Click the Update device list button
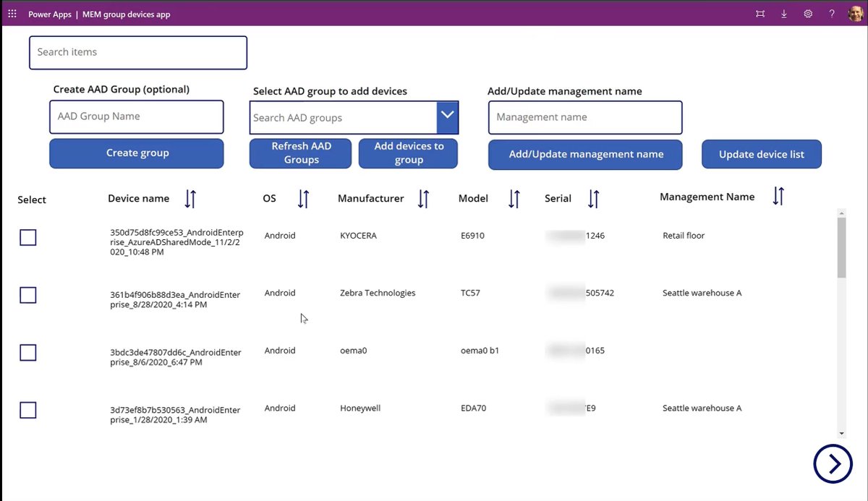868x501 pixels. (x=762, y=155)
